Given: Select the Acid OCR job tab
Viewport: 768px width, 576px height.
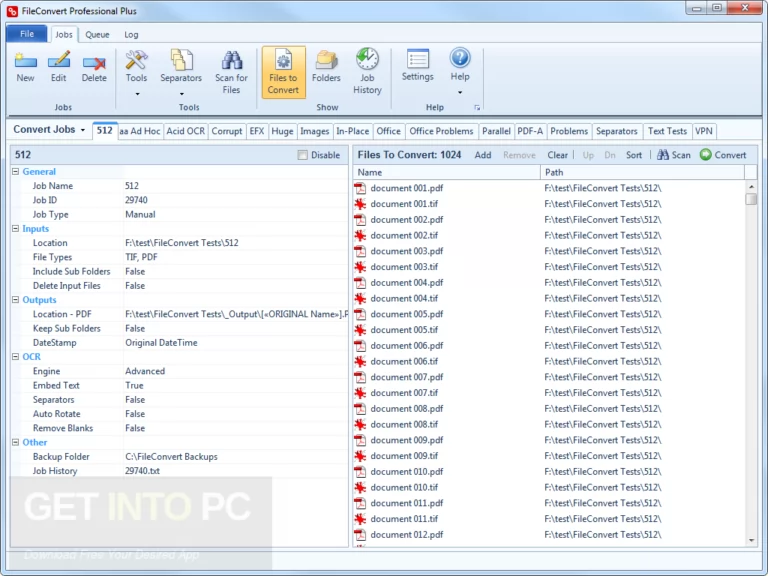Looking at the screenshot, I should 186,131.
